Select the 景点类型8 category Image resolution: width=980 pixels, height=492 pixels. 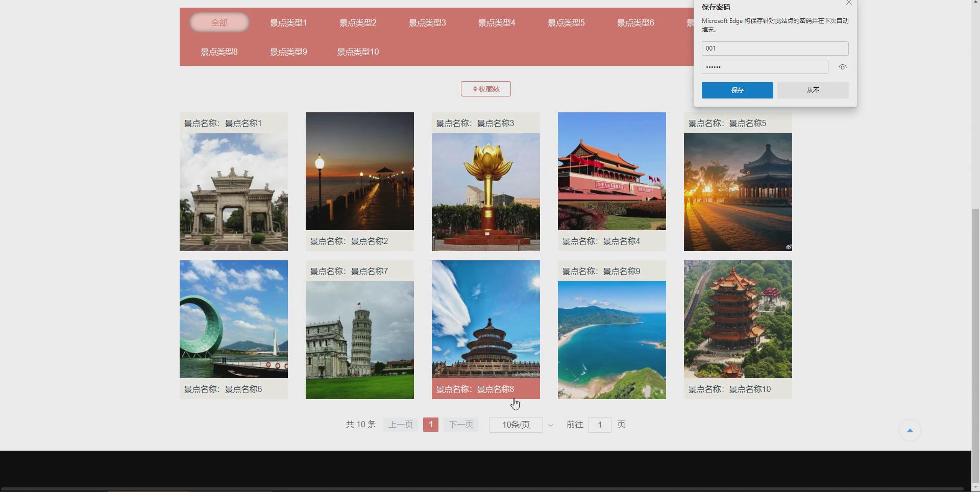pyautogui.click(x=218, y=52)
